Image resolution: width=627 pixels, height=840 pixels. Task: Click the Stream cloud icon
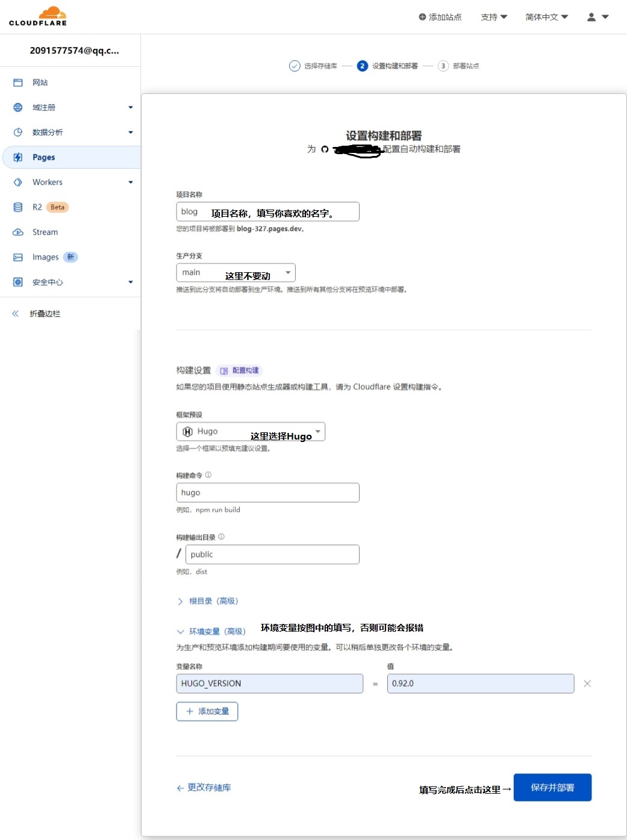[18, 232]
